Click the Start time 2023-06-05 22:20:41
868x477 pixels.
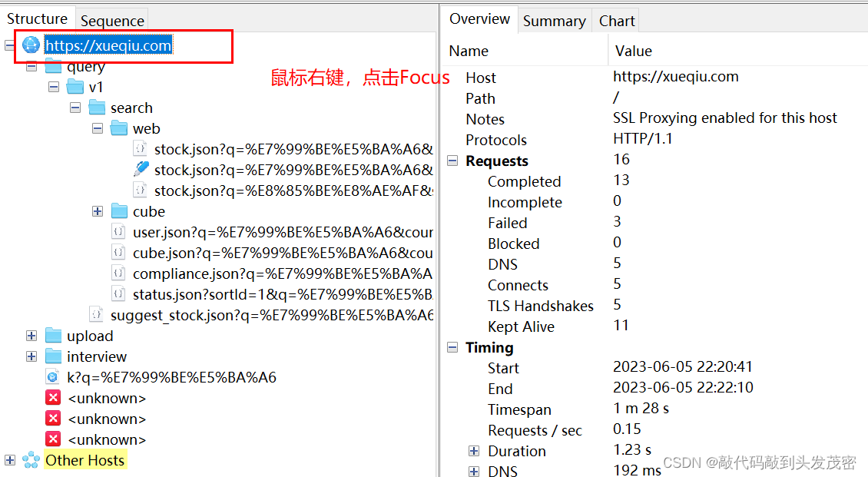[x=683, y=366]
